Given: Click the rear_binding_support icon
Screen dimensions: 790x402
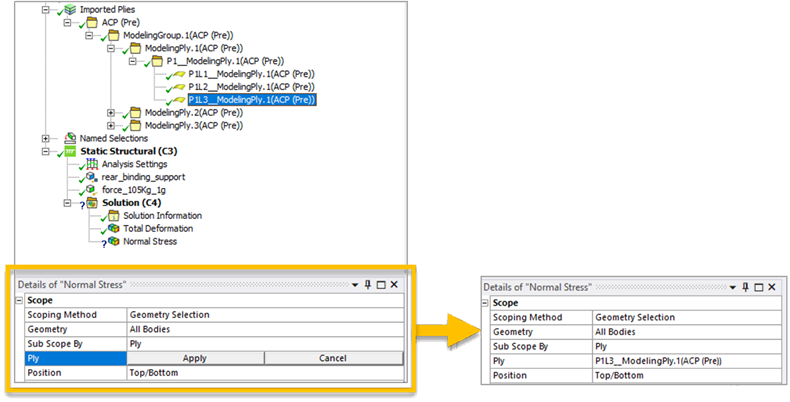Looking at the screenshot, I should 92,177.
